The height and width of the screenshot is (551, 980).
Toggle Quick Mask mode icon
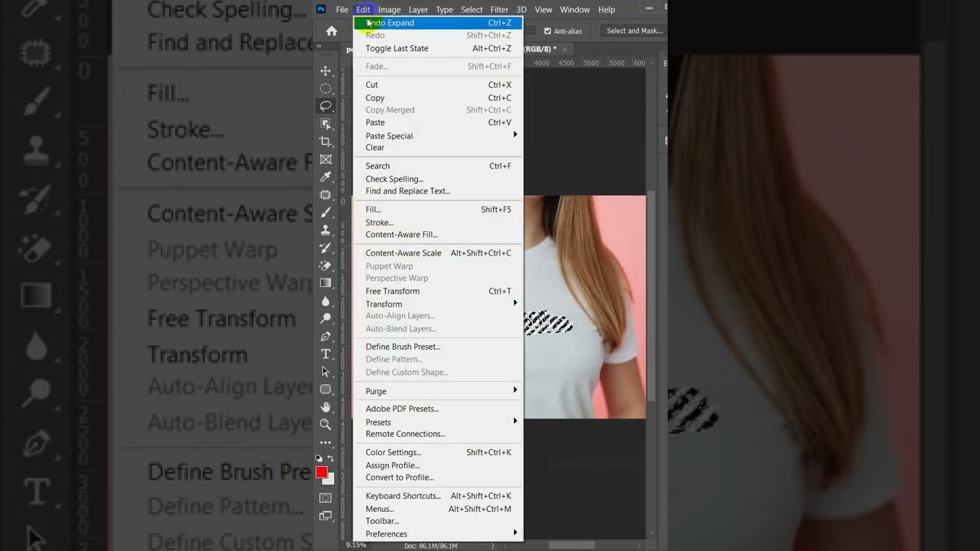(x=325, y=498)
